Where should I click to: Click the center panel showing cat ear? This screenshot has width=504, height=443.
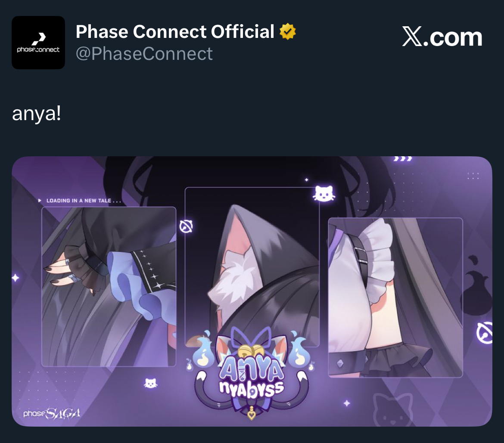[252, 267]
